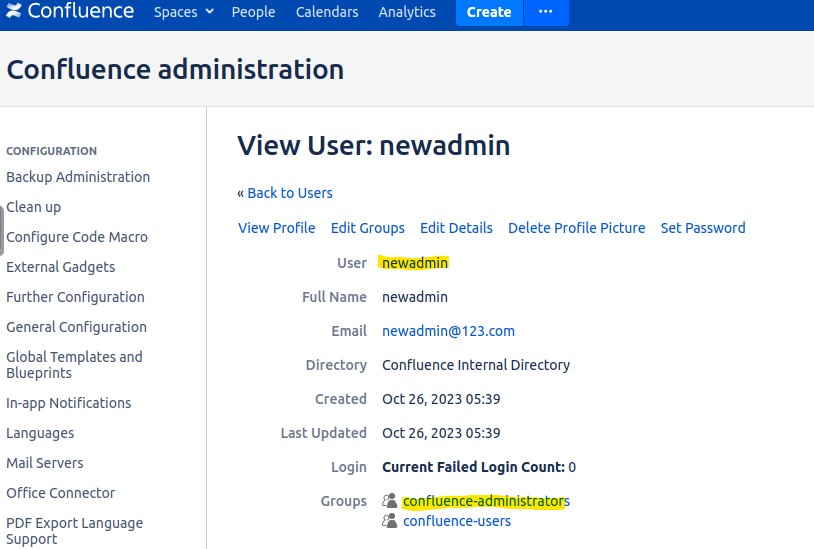Viewport: 814px width, 549px height.
Task: Click the sidebar collapse handle
Action: [2, 231]
